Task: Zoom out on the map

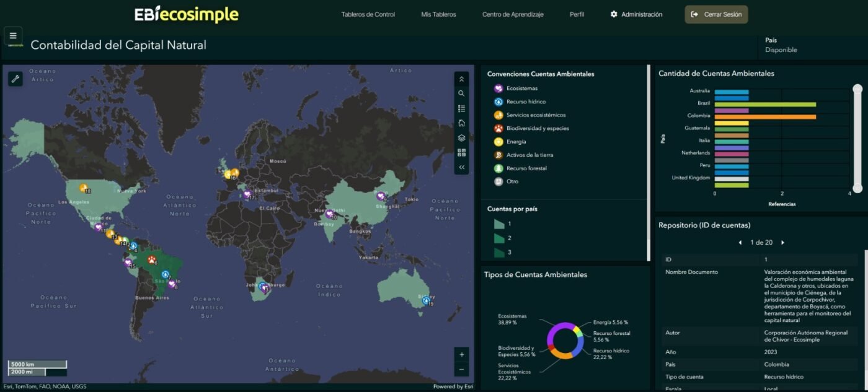Action: (461, 370)
